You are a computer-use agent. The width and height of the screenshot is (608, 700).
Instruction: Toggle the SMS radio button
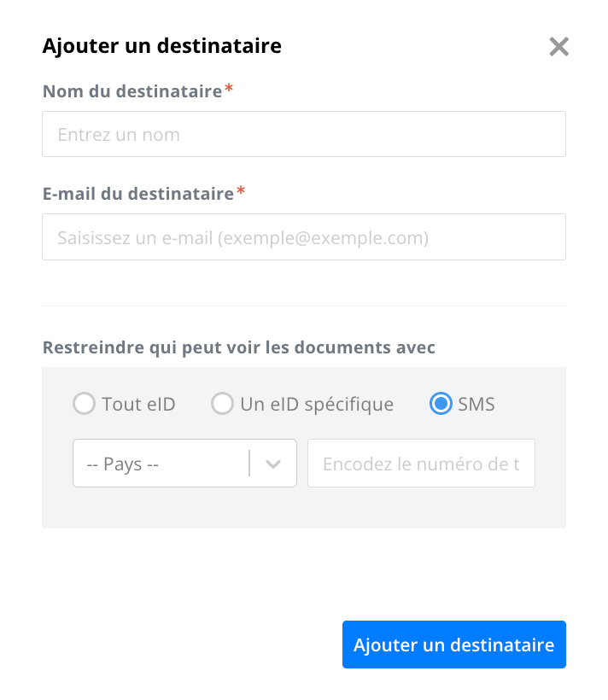click(441, 404)
